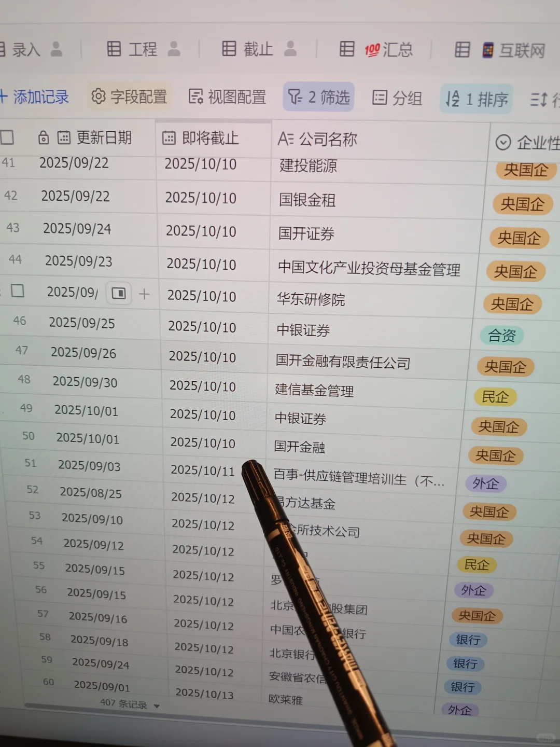
Task: Click the view config icon beside 视图配置
Action: [x=195, y=96]
